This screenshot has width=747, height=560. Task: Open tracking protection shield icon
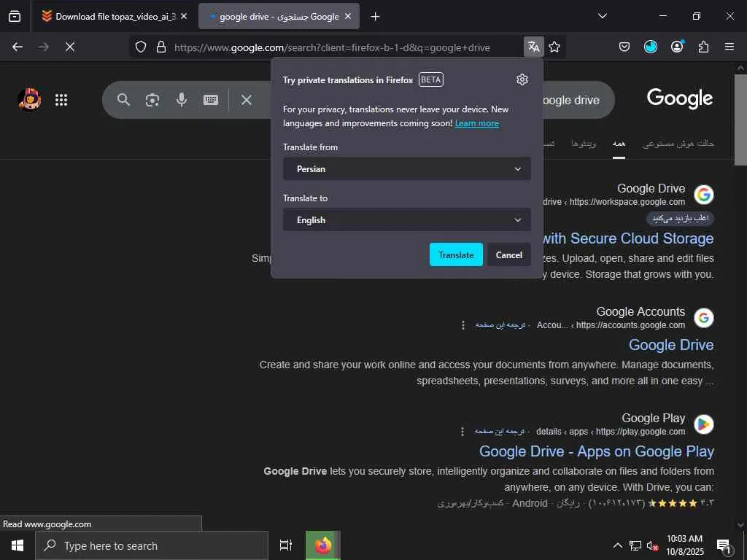[x=141, y=47]
